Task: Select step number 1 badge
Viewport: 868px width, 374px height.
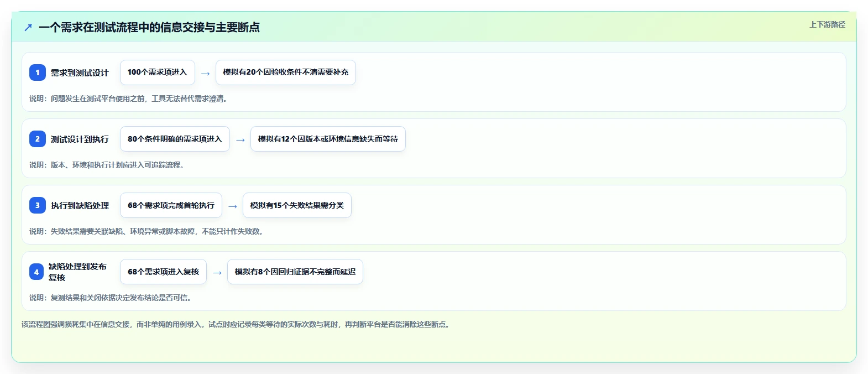Action: 38,72
